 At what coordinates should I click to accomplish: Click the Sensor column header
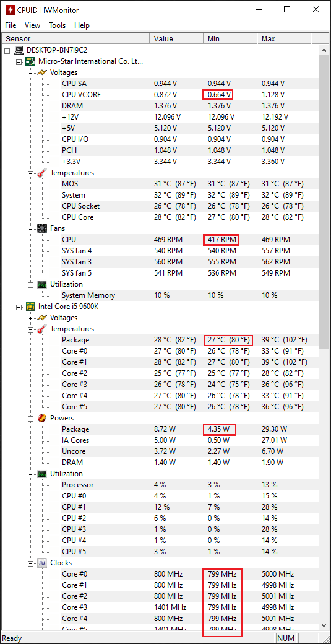tap(75, 39)
